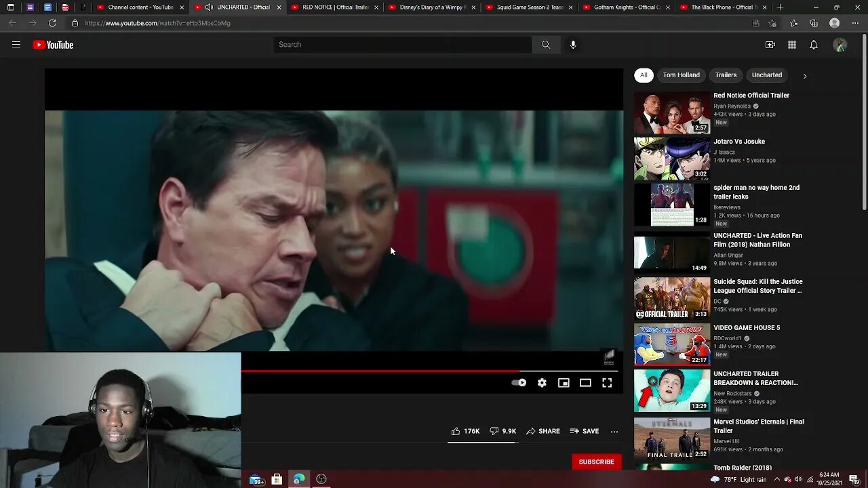Click the red SUBSCRIBE button

tap(596, 462)
